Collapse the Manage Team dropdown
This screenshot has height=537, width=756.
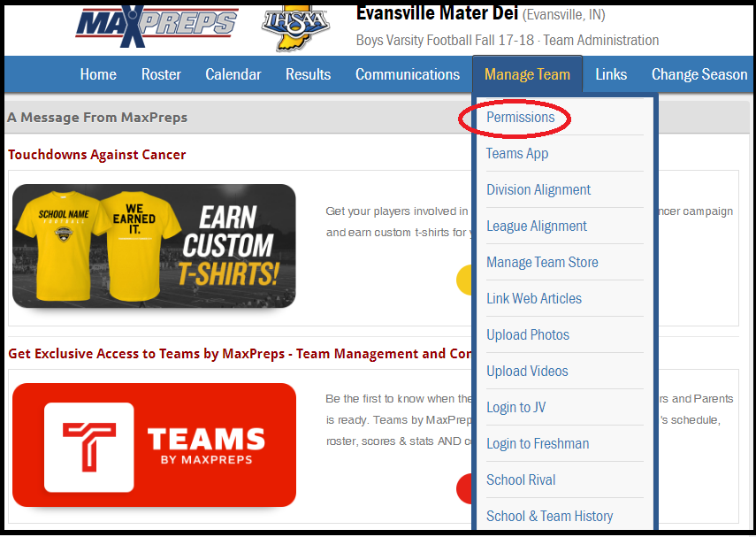point(527,74)
